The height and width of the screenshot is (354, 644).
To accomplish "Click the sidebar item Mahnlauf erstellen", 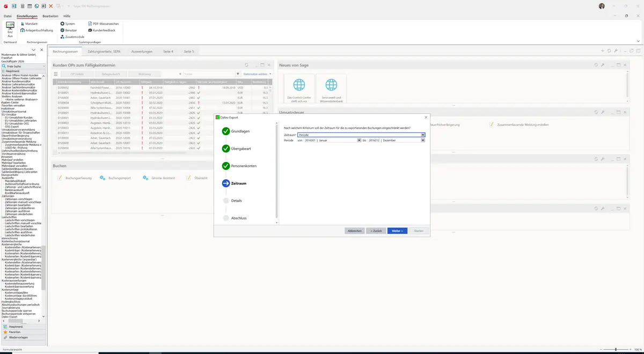I will pyautogui.click(x=13, y=160).
